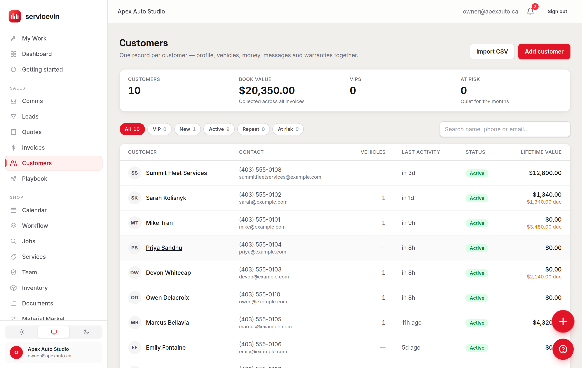Viewport: 588px width, 368px height.
Task: Click the Vehicles column header
Action: [x=373, y=152]
